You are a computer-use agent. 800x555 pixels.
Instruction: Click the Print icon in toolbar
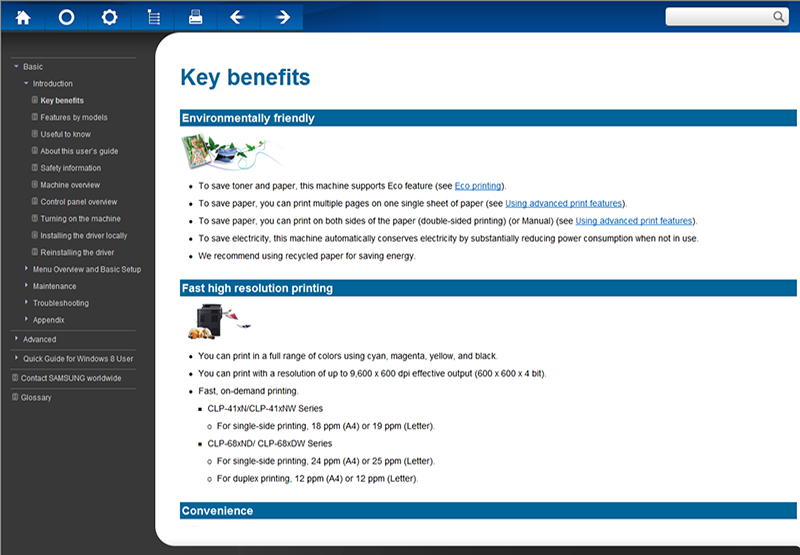click(x=196, y=17)
